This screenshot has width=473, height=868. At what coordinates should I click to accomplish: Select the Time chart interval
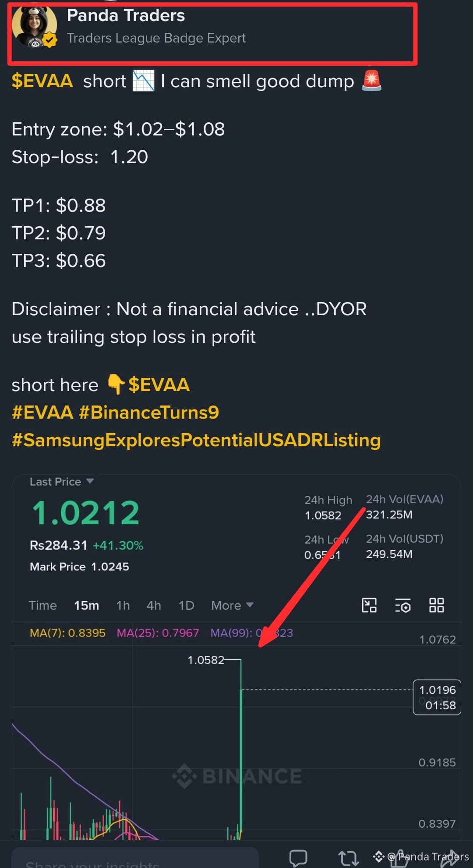(x=42, y=605)
